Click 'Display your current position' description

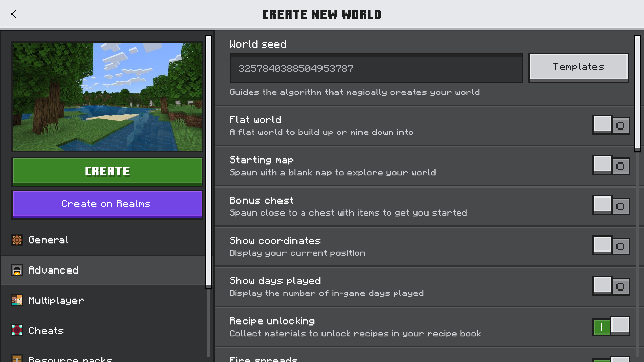(x=297, y=253)
